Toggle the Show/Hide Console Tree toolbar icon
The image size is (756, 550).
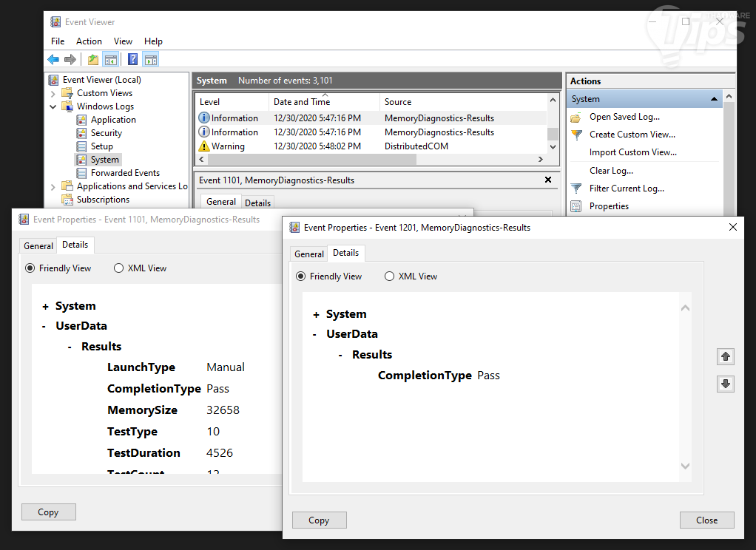(111, 60)
